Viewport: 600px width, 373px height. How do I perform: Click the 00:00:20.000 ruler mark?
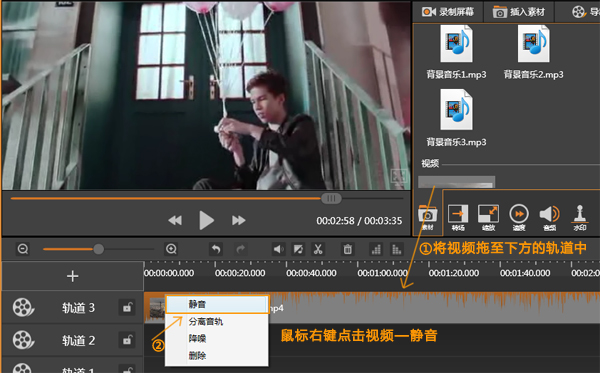click(x=240, y=273)
